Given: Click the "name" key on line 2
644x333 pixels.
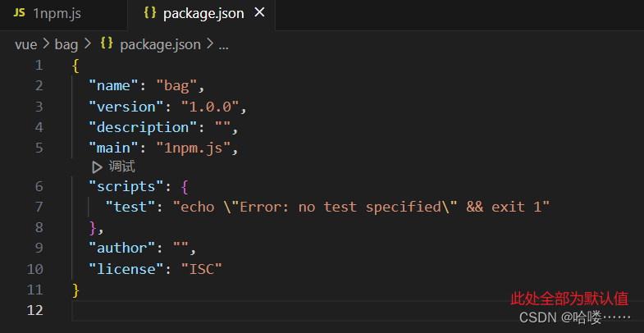Looking at the screenshot, I should click(114, 86).
